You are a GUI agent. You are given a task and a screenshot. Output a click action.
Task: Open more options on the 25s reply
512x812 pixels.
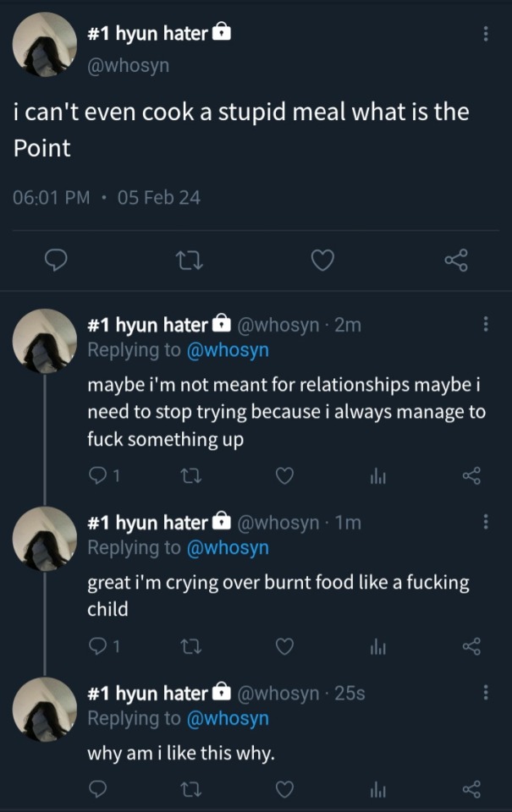click(485, 693)
